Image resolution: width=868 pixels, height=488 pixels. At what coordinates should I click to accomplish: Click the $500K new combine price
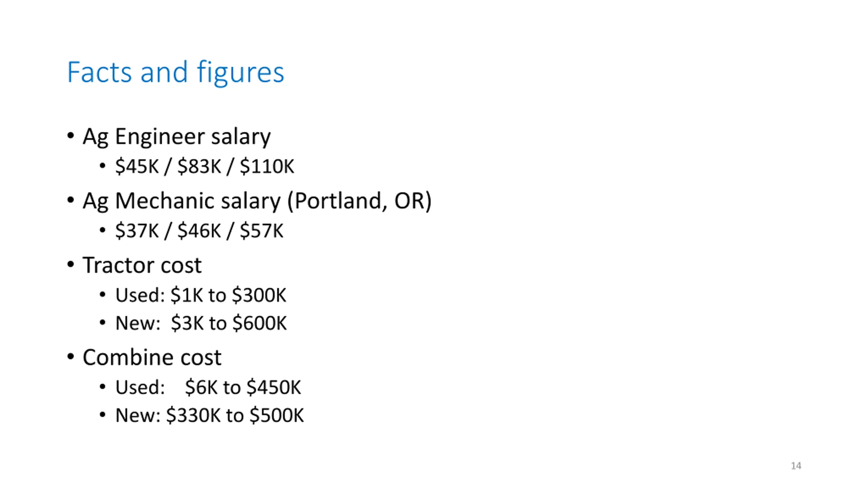(x=277, y=415)
